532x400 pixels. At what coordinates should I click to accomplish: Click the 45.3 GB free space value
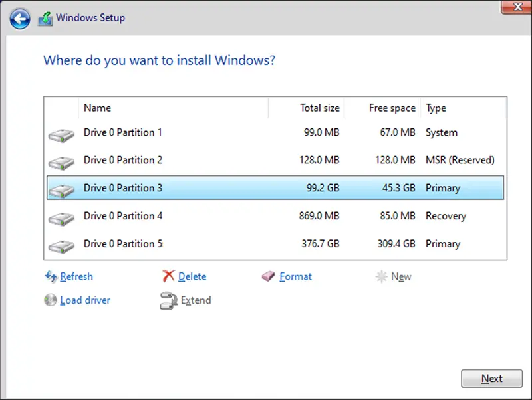(399, 188)
